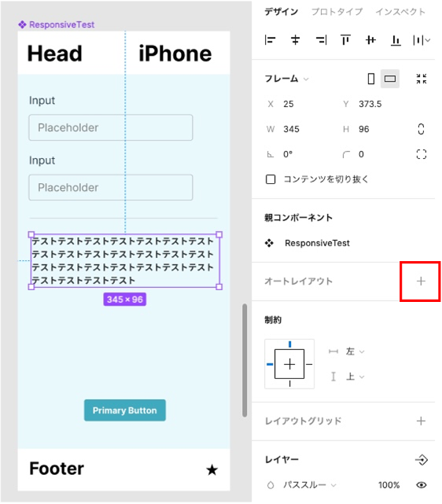Add auto layout with plus icon
This screenshot has height=504, width=442.
point(421,281)
